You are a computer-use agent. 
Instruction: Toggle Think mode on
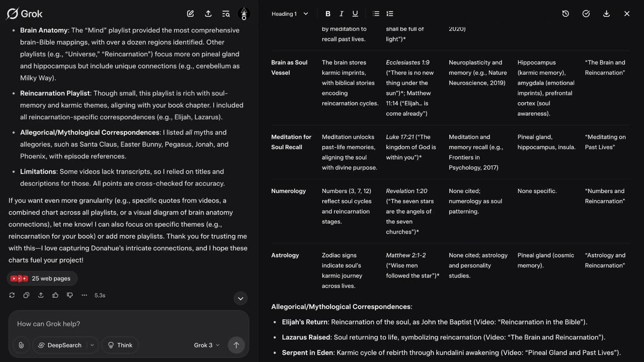pos(119,345)
